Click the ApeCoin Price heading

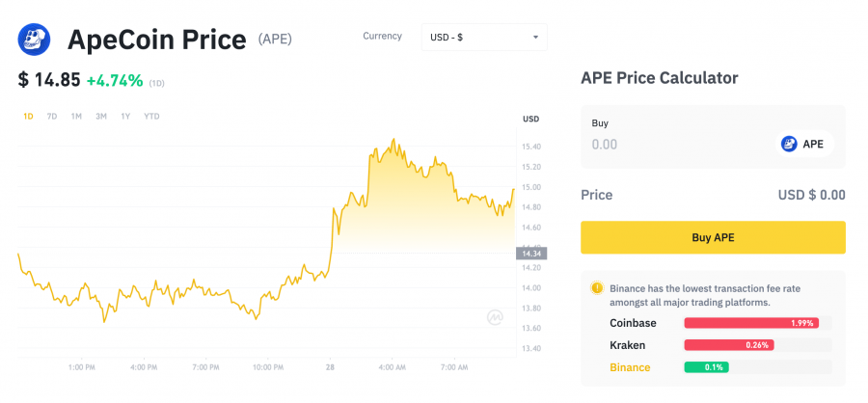click(x=156, y=40)
